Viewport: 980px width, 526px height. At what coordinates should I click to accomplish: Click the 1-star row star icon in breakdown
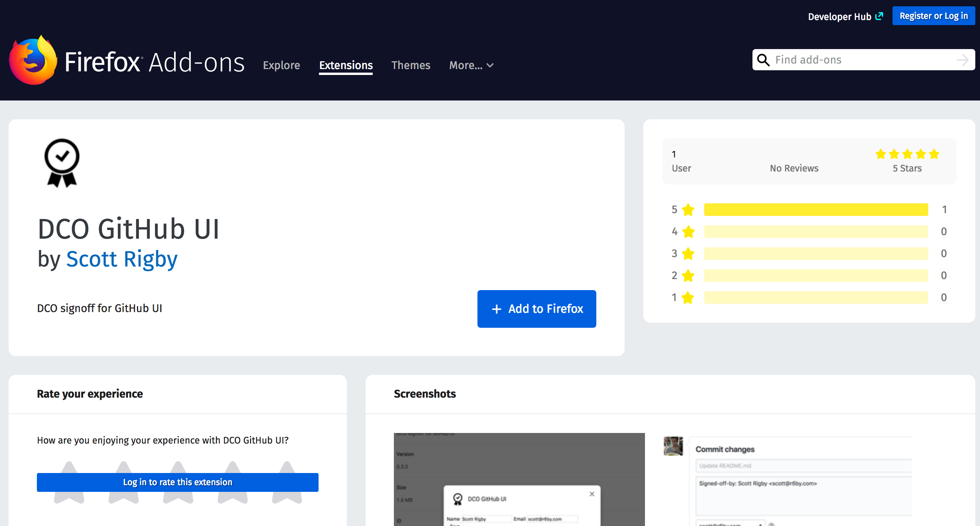[689, 298]
